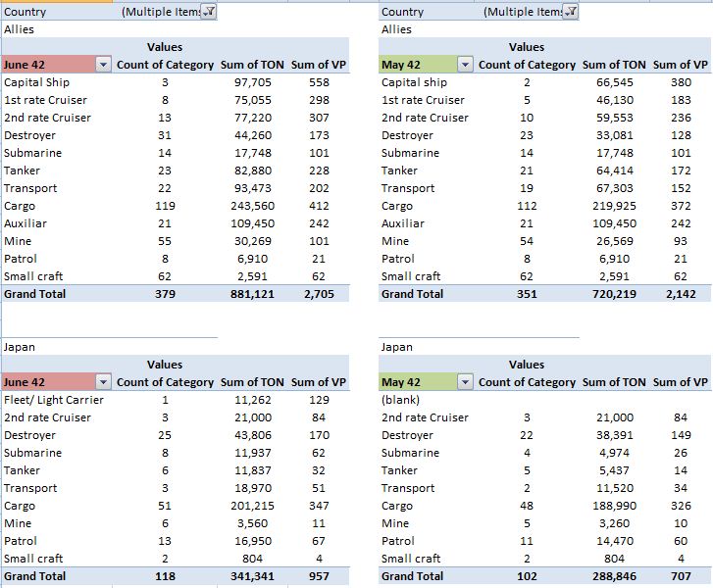Select the 66,545 Capital ship tonnage cell
This screenshot has height=588, width=713.
click(x=622, y=82)
